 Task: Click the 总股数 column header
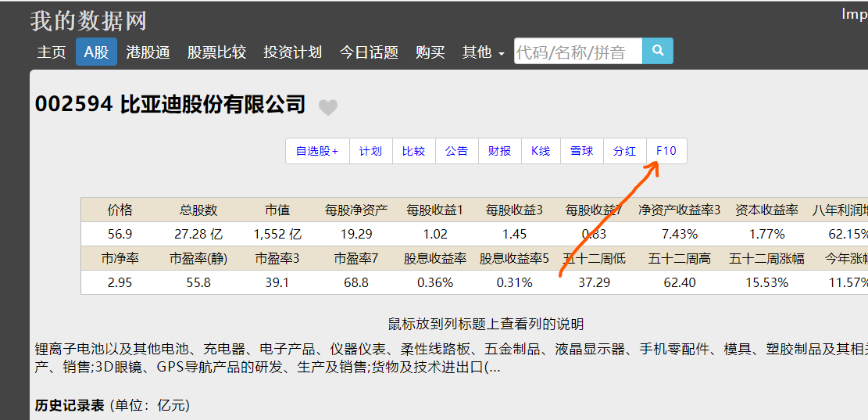(x=198, y=210)
